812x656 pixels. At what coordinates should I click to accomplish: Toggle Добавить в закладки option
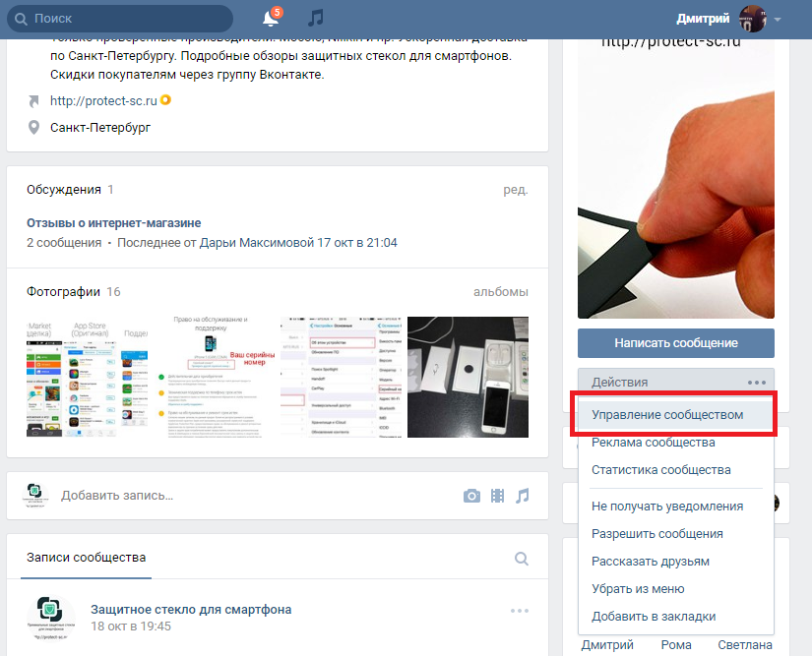653,617
